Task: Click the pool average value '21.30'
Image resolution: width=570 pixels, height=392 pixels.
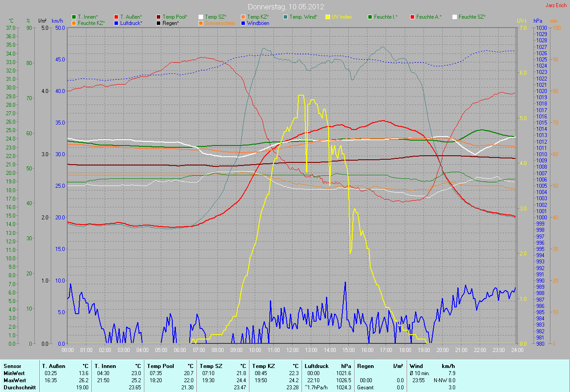Action: tap(187, 388)
